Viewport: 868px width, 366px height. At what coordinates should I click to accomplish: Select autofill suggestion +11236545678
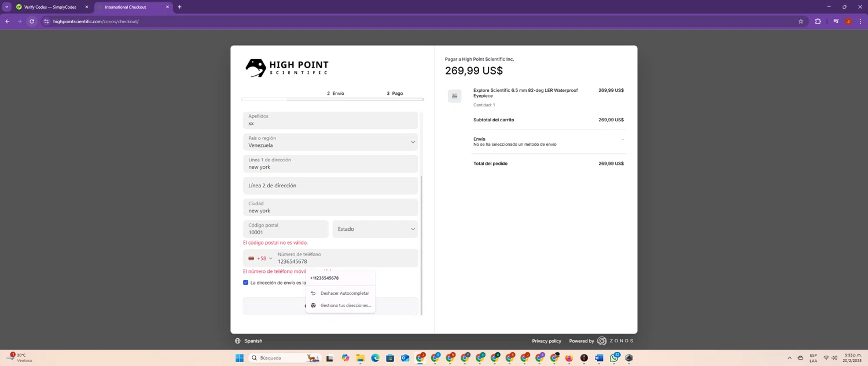[340, 278]
